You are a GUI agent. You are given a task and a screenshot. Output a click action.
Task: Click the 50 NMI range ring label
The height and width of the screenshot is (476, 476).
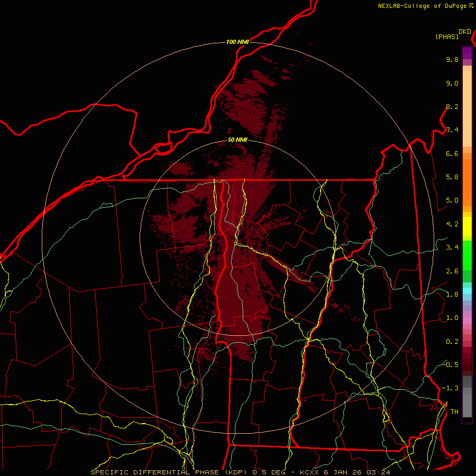237,140
